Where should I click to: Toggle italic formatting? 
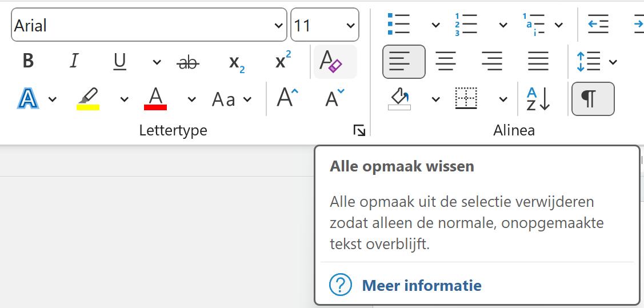point(74,61)
